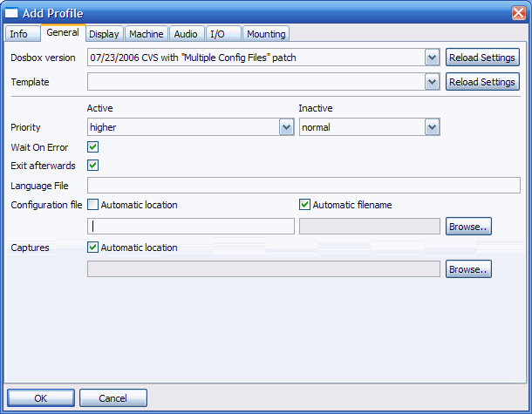
Task: Select the Machine tab
Action: (x=146, y=34)
